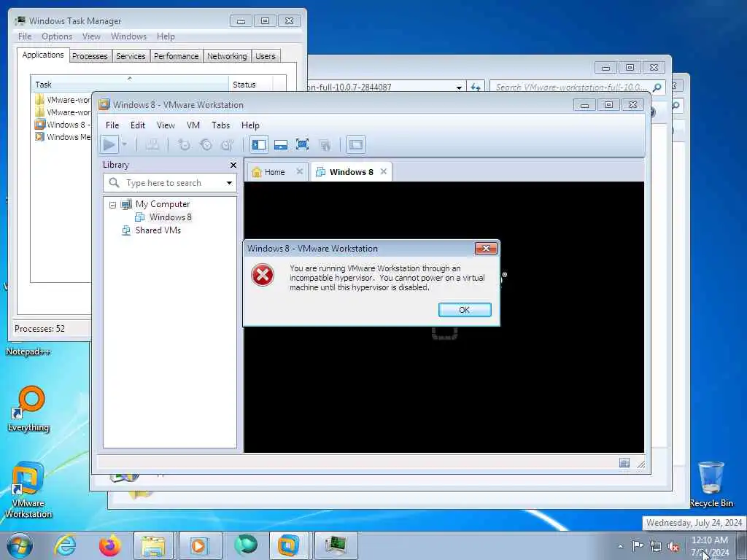Click the red error icon in the dialog

point(263,275)
